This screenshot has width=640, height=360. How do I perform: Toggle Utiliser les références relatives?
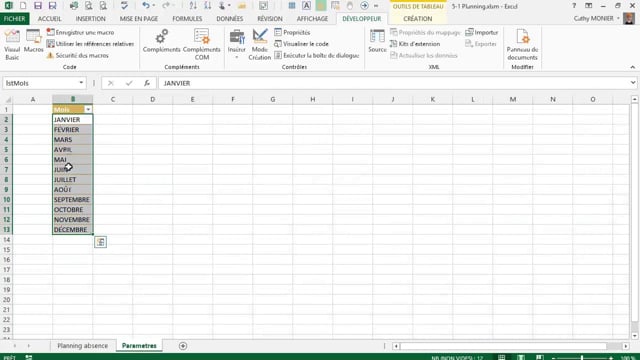coord(90,44)
